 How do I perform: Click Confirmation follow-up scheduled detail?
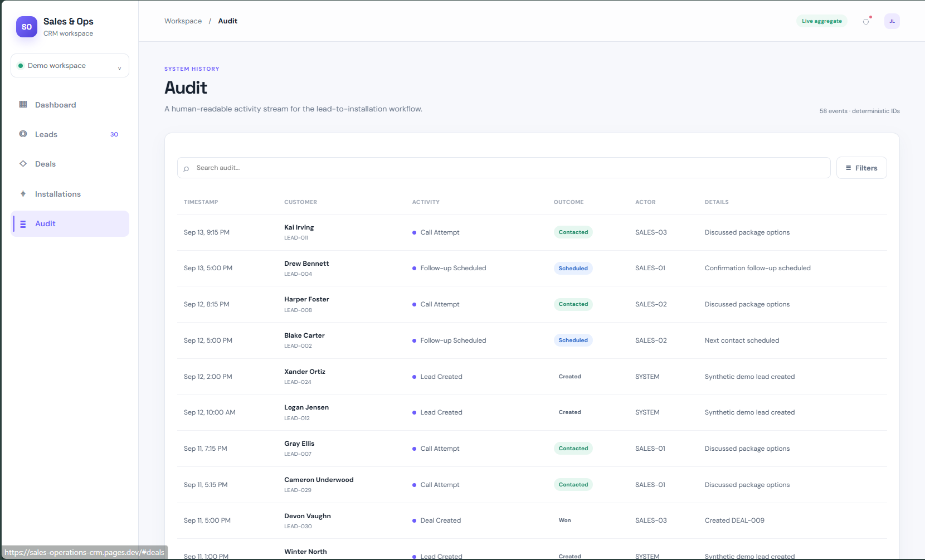point(757,268)
